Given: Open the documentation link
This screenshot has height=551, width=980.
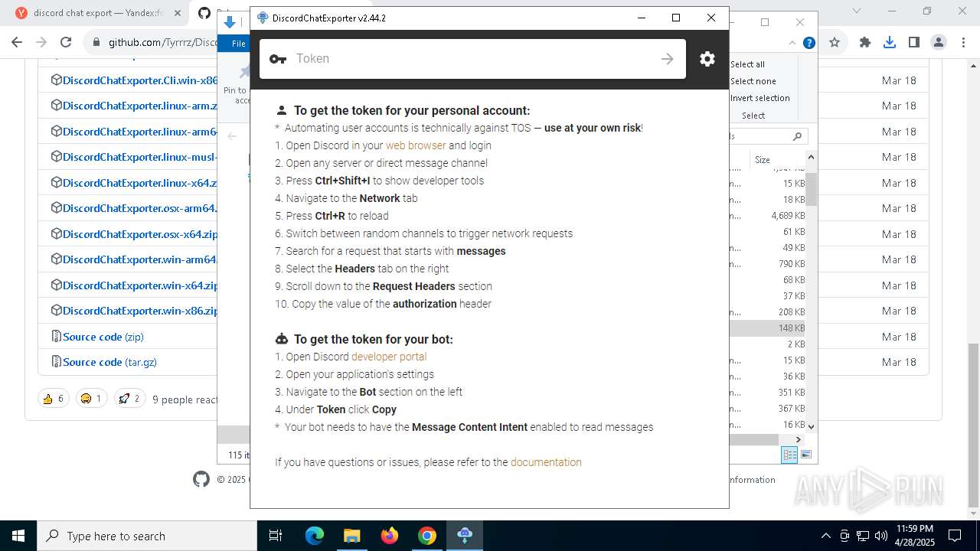Looking at the screenshot, I should (546, 462).
